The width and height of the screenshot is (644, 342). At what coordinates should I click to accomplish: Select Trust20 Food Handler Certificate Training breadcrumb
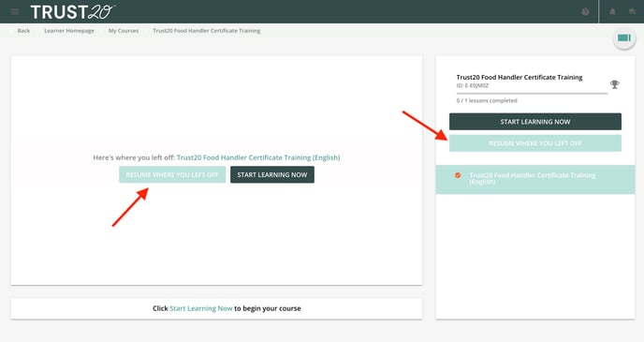click(x=207, y=31)
